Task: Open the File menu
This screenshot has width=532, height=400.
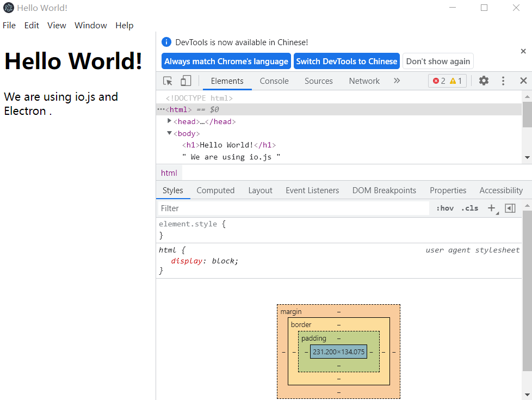Action: click(x=9, y=26)
